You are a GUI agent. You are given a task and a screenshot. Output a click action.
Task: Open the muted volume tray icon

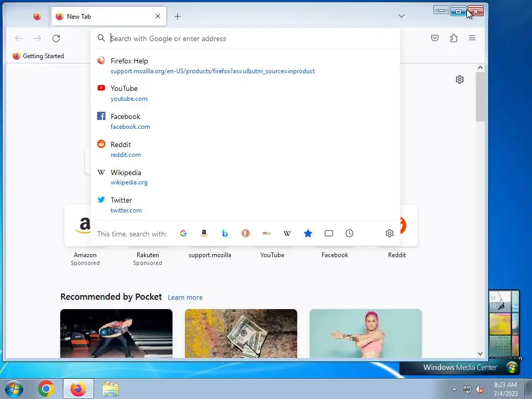click(480, 389)
